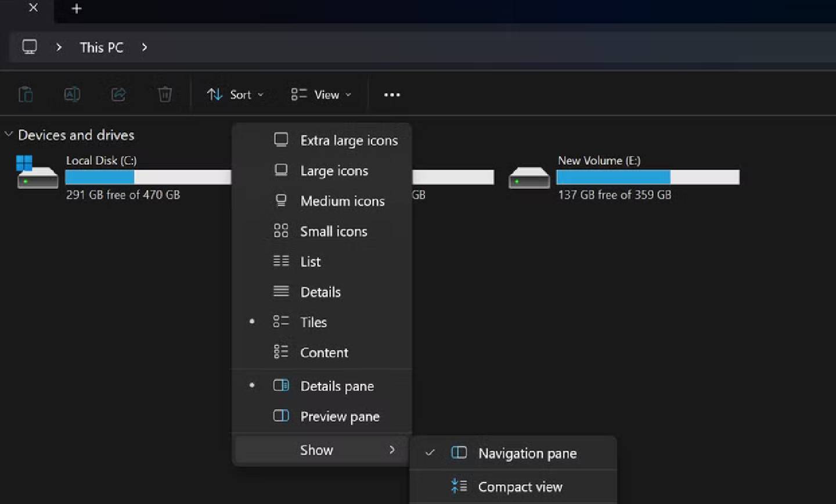Select the Tiles view radio option
Image resolution: width=836 pixels, height=504 pixels.
point(322,322)
